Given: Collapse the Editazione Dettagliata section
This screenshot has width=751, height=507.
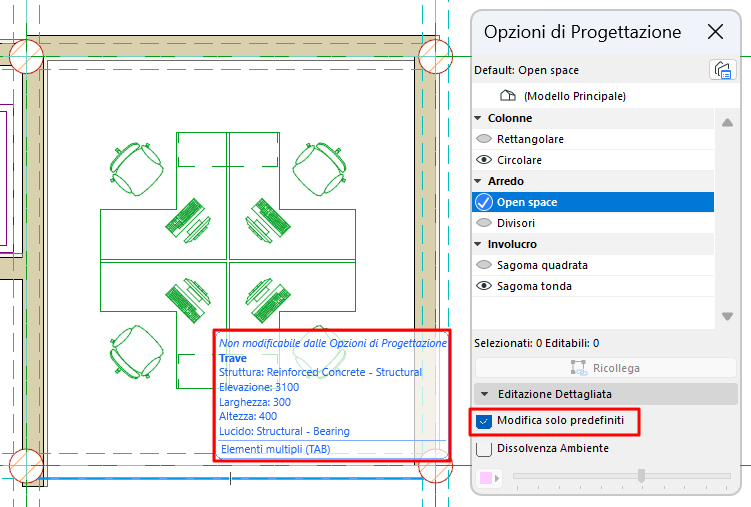Looking at the screenshot, I should click(485, 394).
